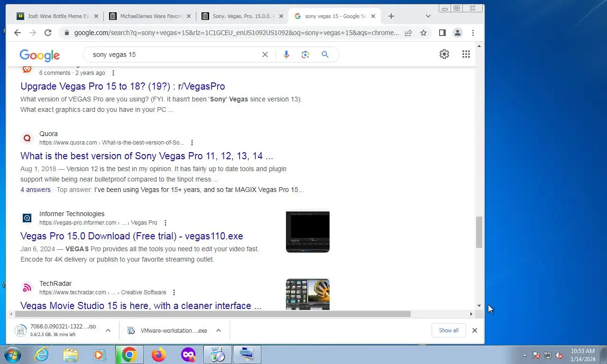The width and height of the screenshot is (607, 364).
Task: Click the taskbar clock showing 10:53 AM
Action: coord(583,355)
